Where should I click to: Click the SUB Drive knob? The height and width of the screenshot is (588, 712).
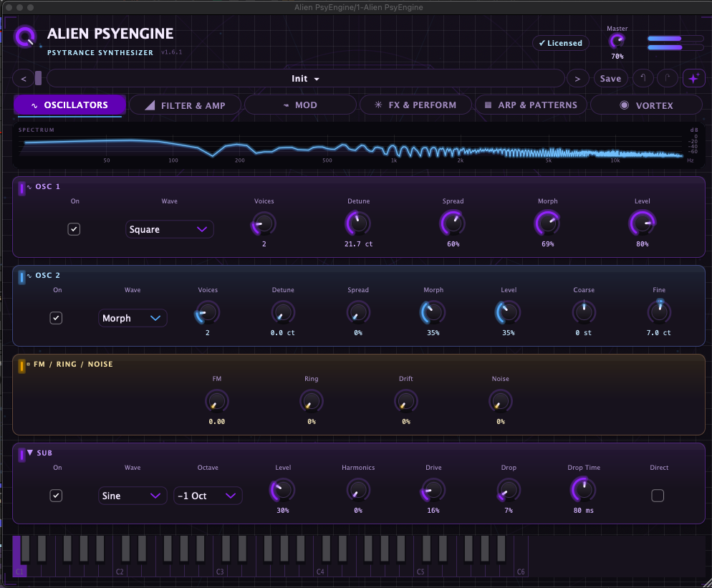pos(433,490)
